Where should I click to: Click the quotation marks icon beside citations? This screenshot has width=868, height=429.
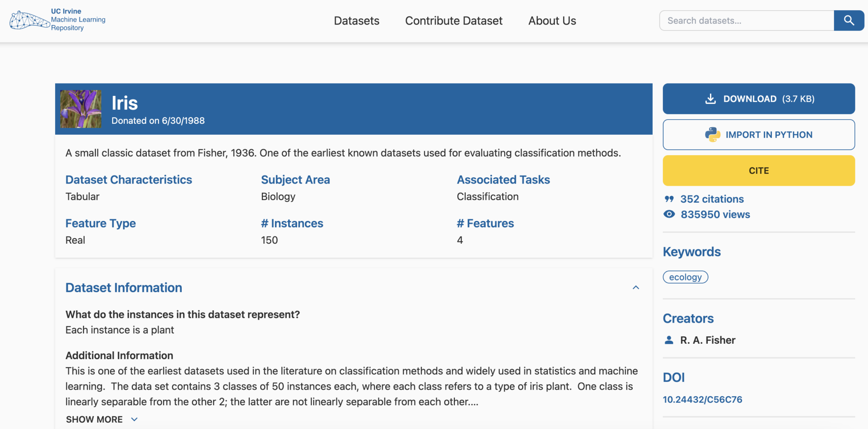pyautogui.click(x=669, y=198)
